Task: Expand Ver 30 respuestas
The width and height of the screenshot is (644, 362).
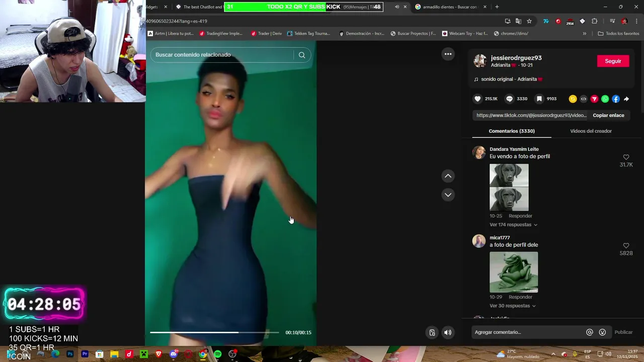Action: [x=512, y=306]
